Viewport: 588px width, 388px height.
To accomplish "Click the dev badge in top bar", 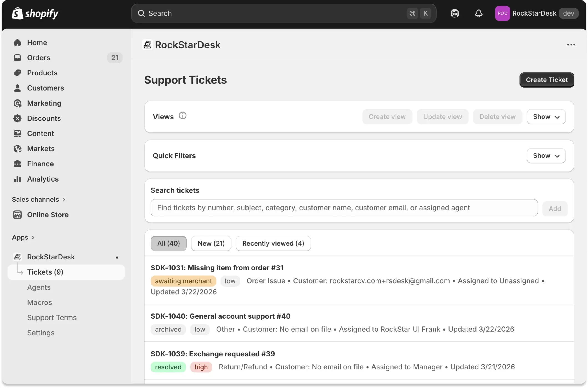I will pyautogui.click(x=568, y=13).
